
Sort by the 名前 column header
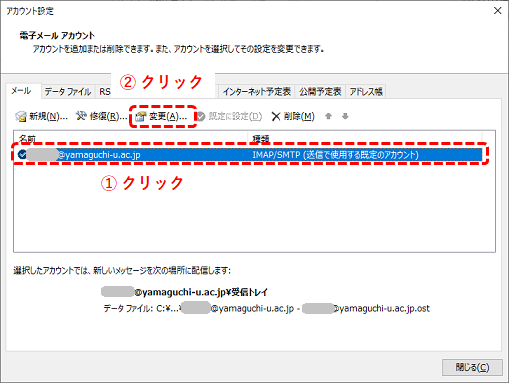pos(27,138)
